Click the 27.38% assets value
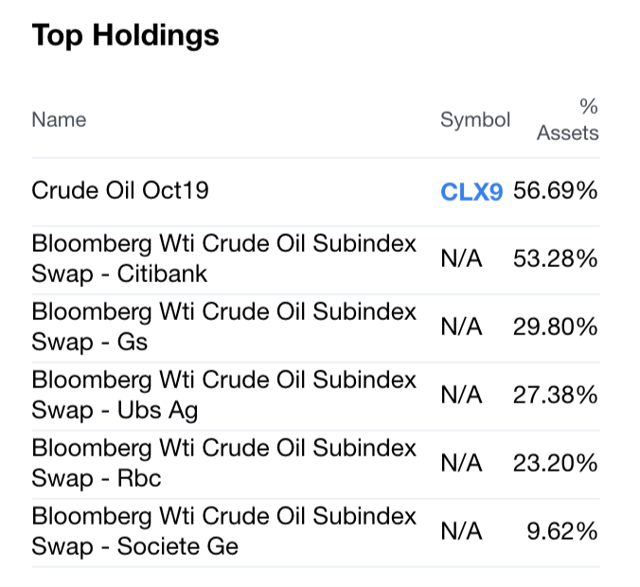Screen dimensions: 640x587 [x=555, y=396]
